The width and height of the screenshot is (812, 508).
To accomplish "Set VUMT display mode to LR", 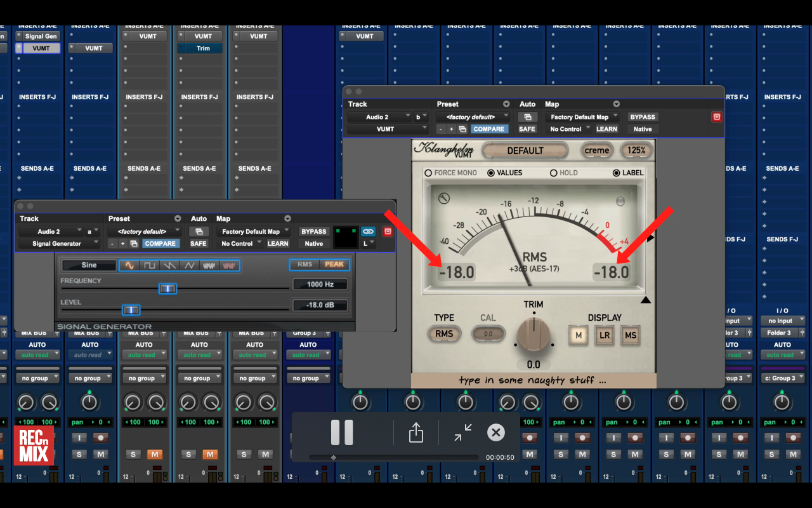I will click(605, 336).
